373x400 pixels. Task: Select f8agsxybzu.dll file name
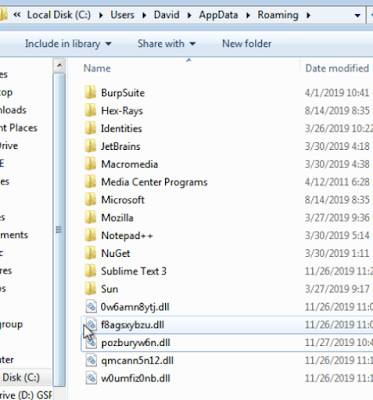coord(132,325)
